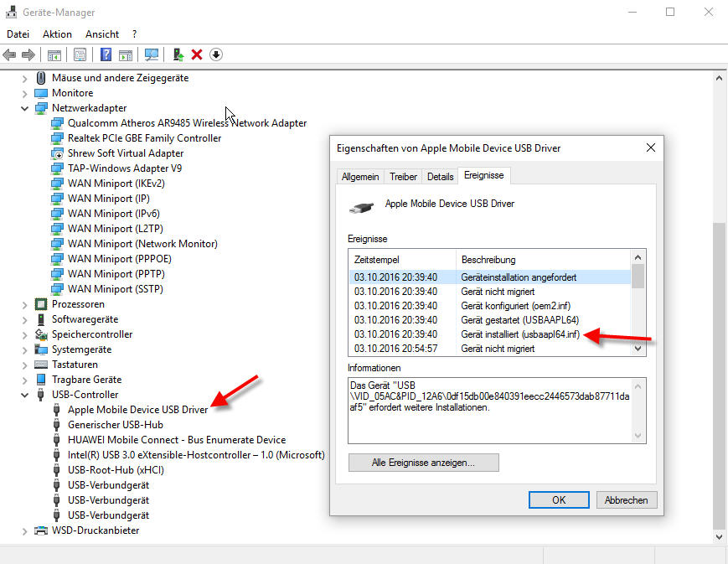728x564 pixels.
Task: Expand the Prozessoren tree node
Action: [x=25, y=304]
